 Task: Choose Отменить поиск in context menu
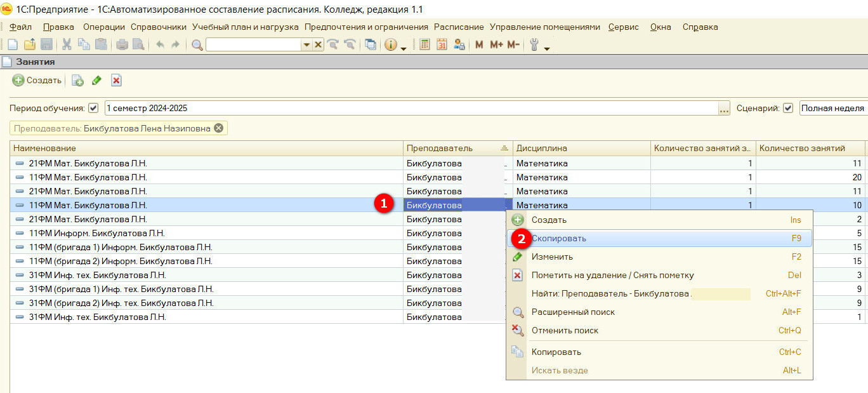pos(659,331)
